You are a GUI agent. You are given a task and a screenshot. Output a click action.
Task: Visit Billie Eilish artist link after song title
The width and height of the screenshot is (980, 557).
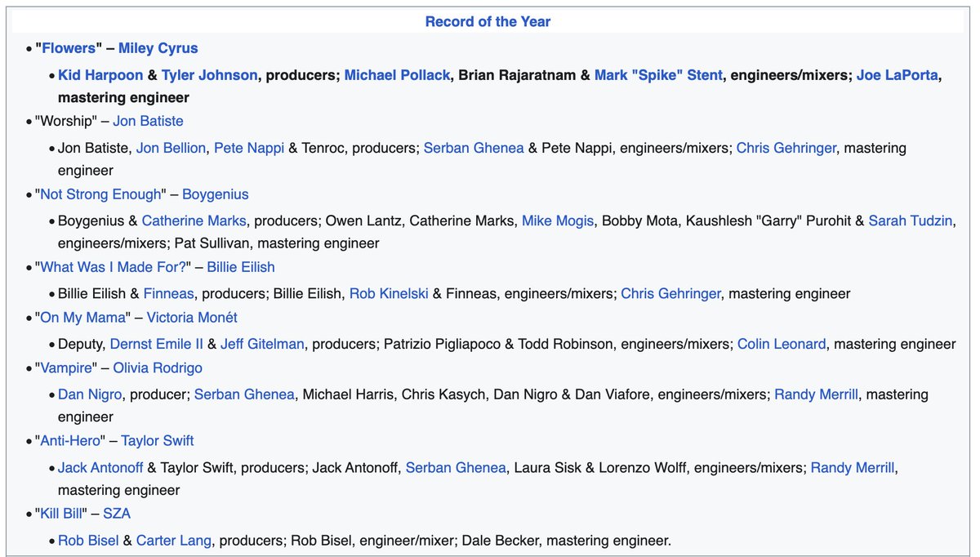[x=241, y=267]
